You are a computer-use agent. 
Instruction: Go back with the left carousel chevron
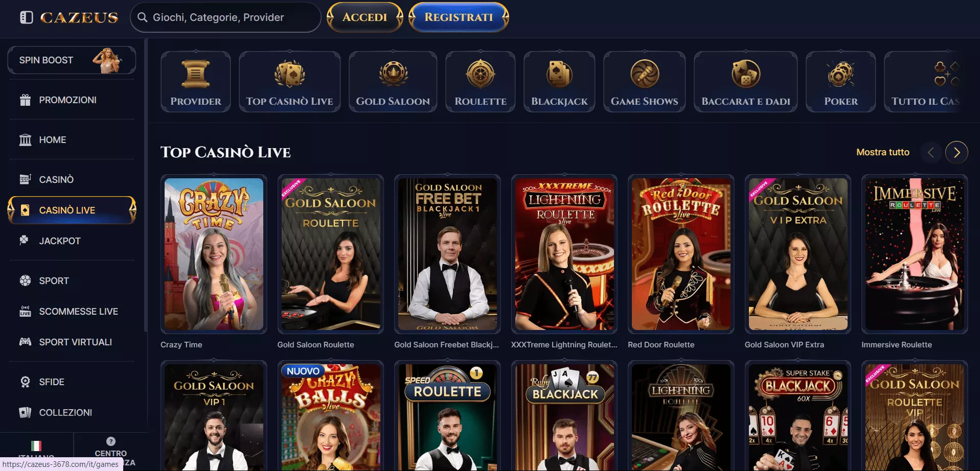coord(931,152)
